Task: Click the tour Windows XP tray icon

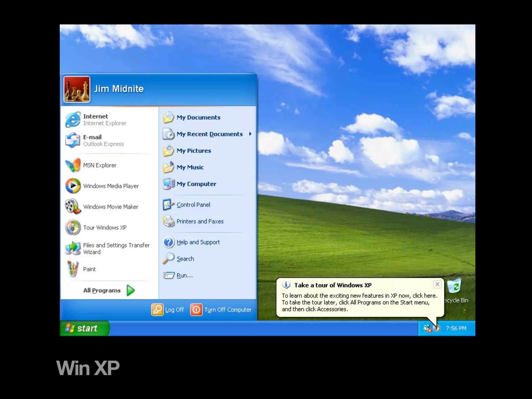Action: (437, 328)
